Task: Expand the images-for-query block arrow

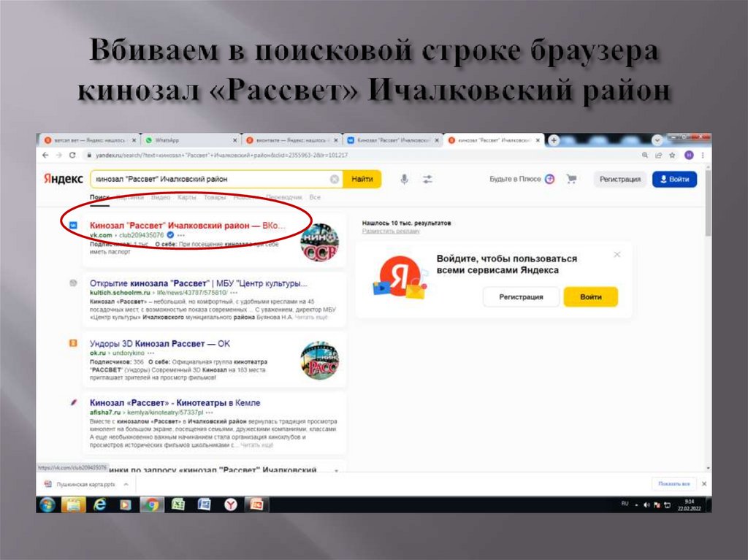Action: (336, 470)
